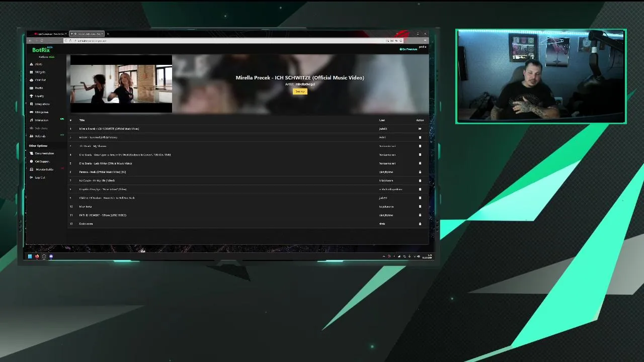Click the Pantera - Walk (Official Music Video) title
This screenshot has width=644, height=362.
pyautogui.click(x=103, y=172)
